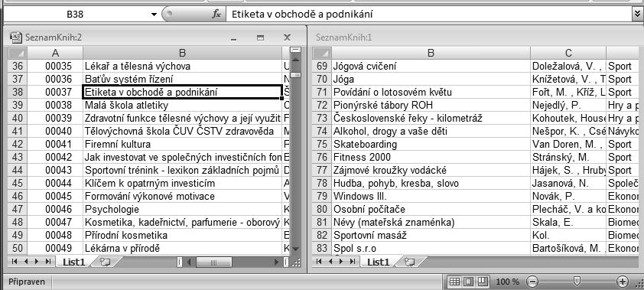This screenshot has height=290, width=644.
Task: Select cell Windows III.
Action: [x=431, y=197]
